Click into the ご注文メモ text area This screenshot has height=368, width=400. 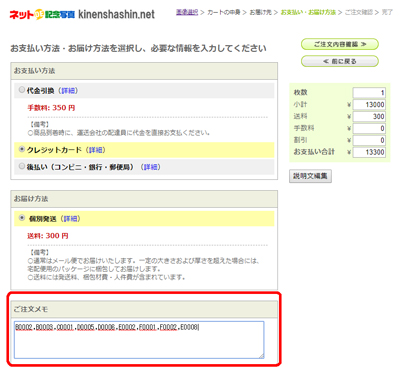coord(139,340)
